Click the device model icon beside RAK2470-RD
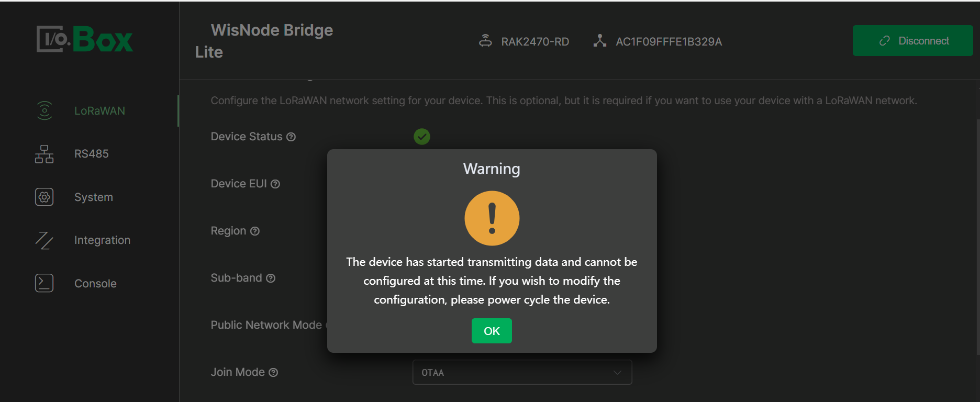Screen dimensions: 980x402 [x=485, y=41]
